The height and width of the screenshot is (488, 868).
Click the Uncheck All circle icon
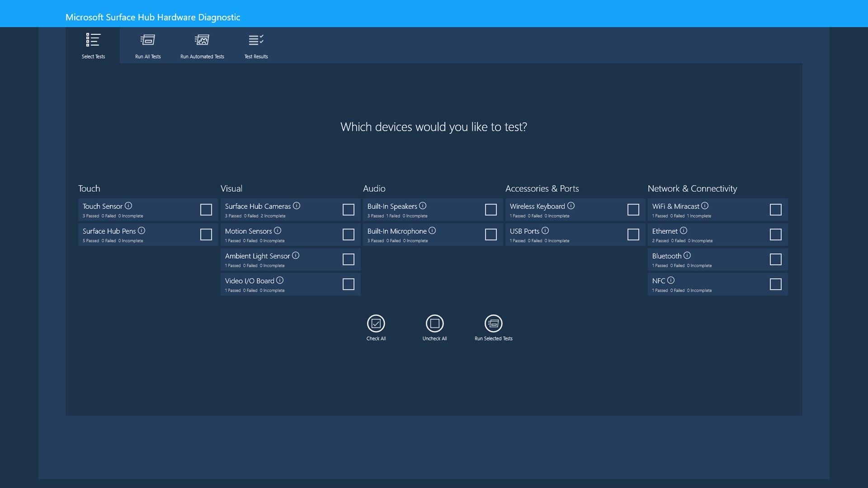(434, 324)
